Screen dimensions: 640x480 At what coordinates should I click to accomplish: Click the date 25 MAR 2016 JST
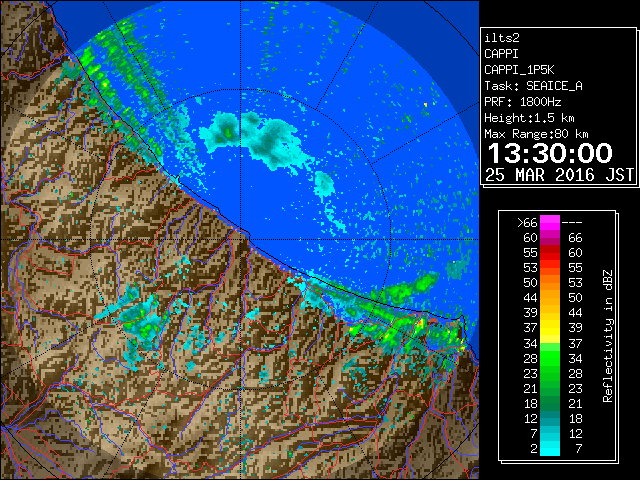pyautogui.click(x=559, y=175)
